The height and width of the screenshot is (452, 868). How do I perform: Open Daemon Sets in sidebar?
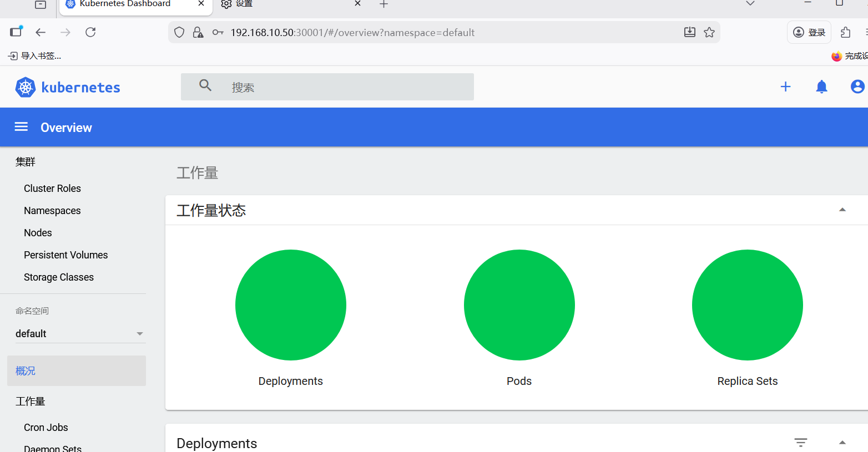pyautogui.click(x=53, y=448)
